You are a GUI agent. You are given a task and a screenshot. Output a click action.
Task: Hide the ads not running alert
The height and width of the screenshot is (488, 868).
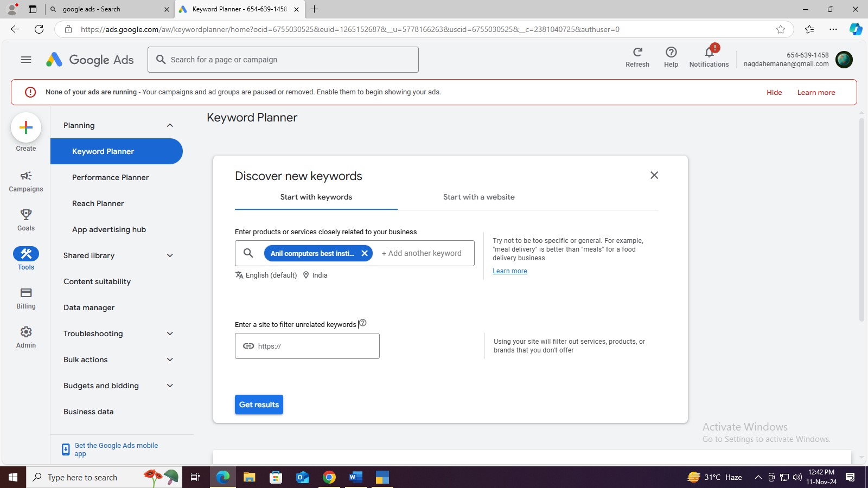pyautogui.click(x=774, y=93)
